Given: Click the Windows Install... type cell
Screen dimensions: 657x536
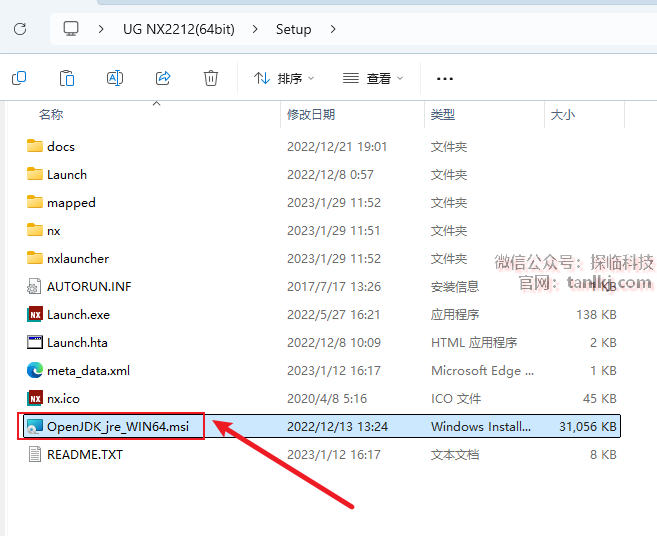Looking at the screenshot, I should (481, 427).
